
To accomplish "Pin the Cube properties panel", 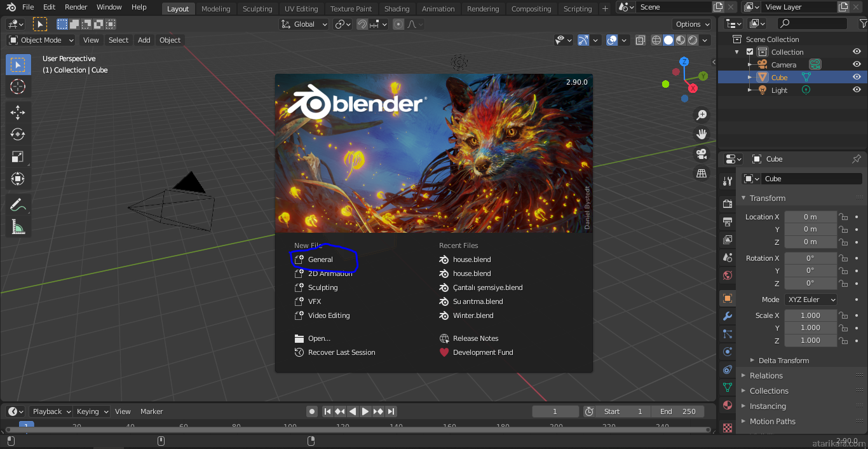I will tap(857, 159).
